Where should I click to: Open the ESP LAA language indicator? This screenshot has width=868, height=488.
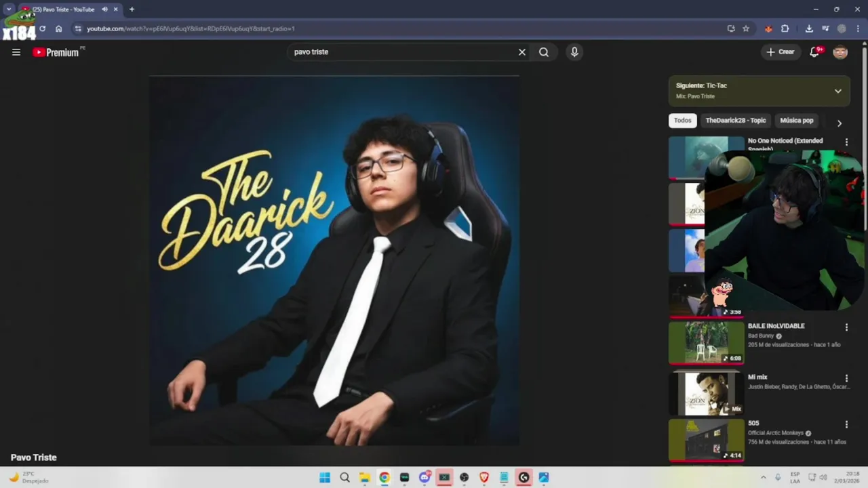[795, 477]
